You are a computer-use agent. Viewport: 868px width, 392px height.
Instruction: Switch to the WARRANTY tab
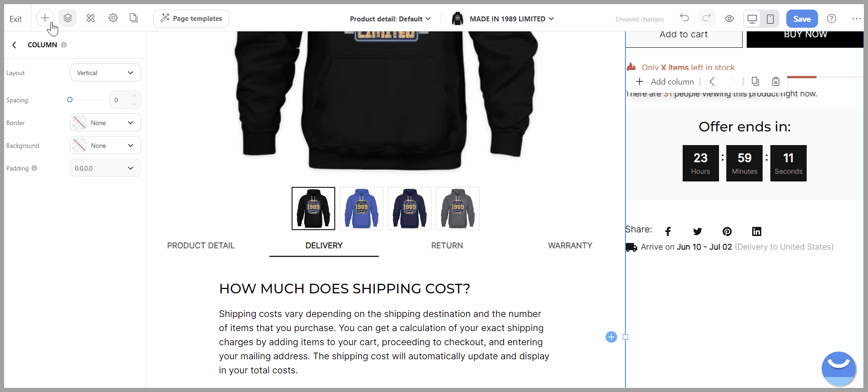coord(570,246)
